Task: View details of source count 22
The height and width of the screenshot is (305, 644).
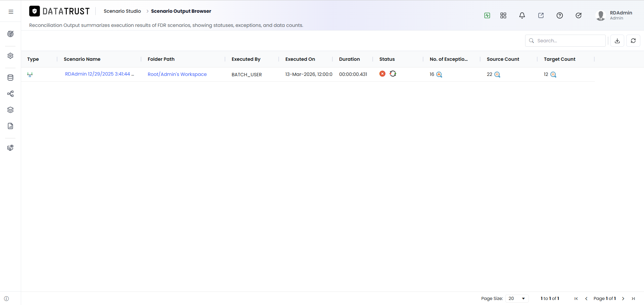Action: click(x=497, y=75)
